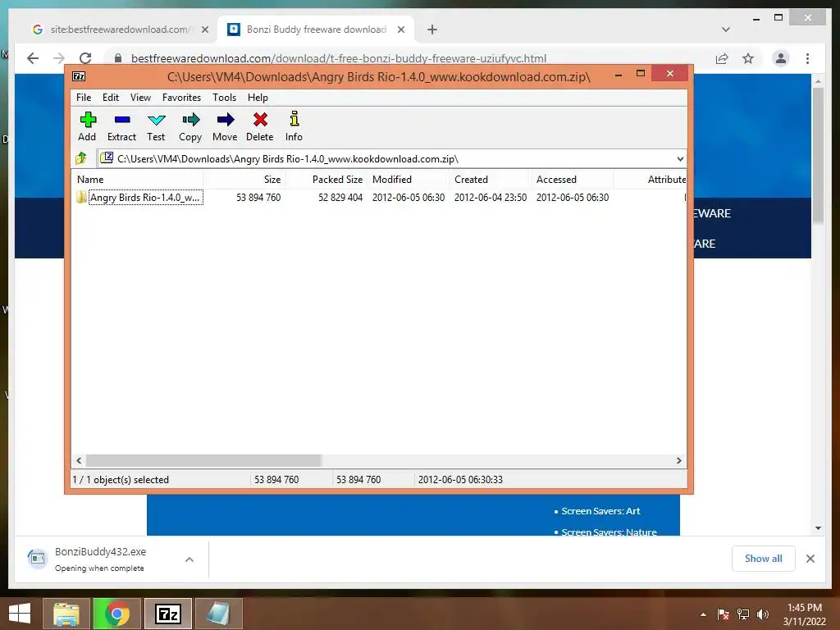Click the 7-Zip taskbar icon
The image size is (840, 630).
pyautogui.click(x=167, y=614)
